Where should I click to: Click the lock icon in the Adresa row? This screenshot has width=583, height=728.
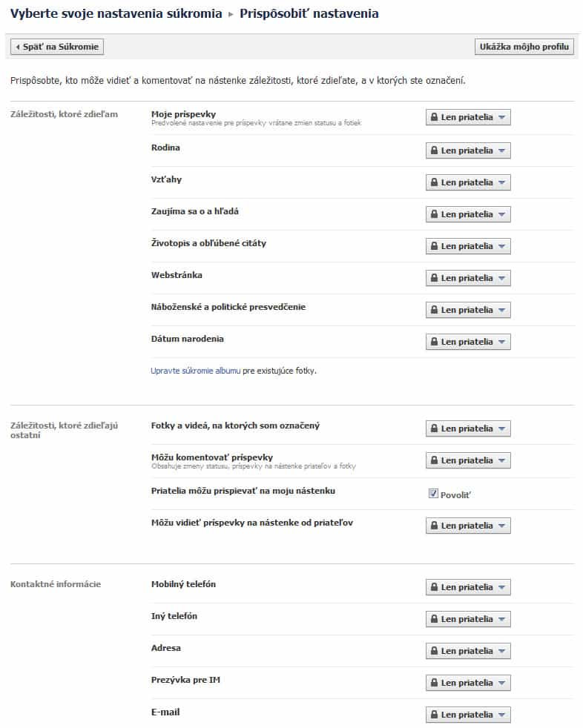(433, 651)
